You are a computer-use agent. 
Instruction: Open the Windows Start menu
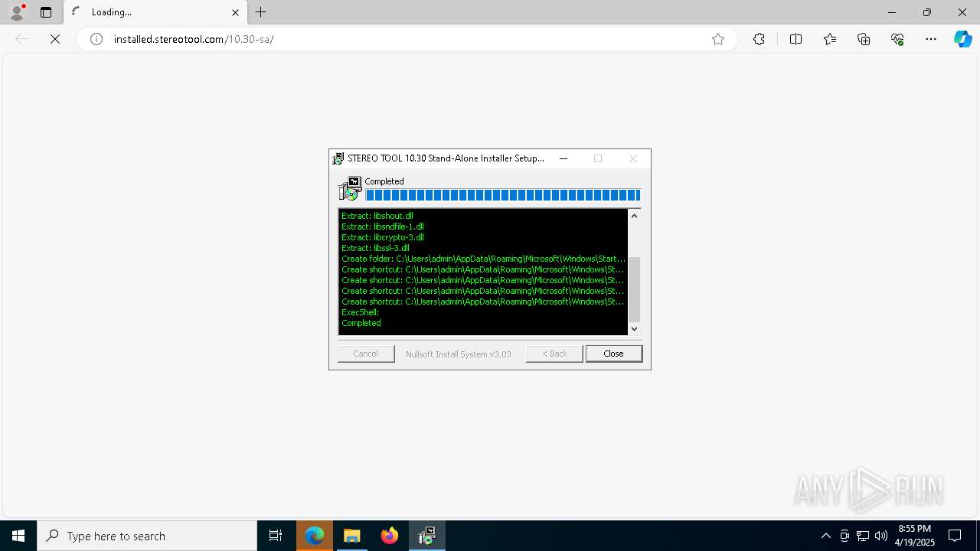coord(18,536)
